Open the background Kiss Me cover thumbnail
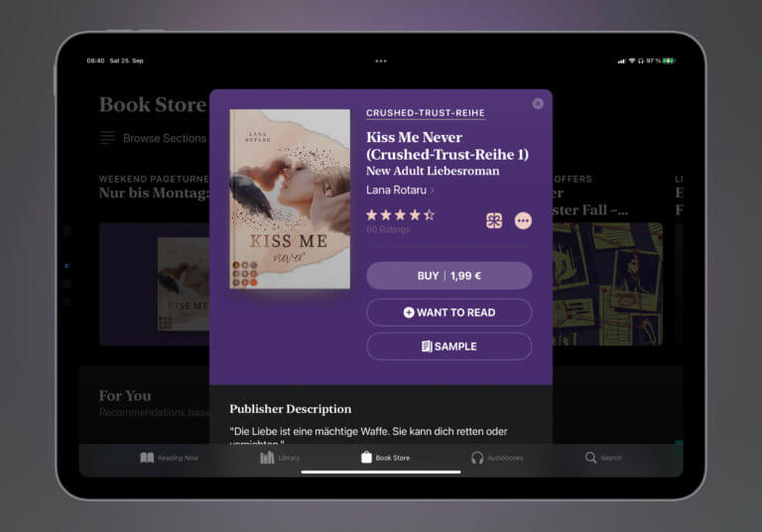The width and height of the screenshot is (762, 532). tap(184, 284)
